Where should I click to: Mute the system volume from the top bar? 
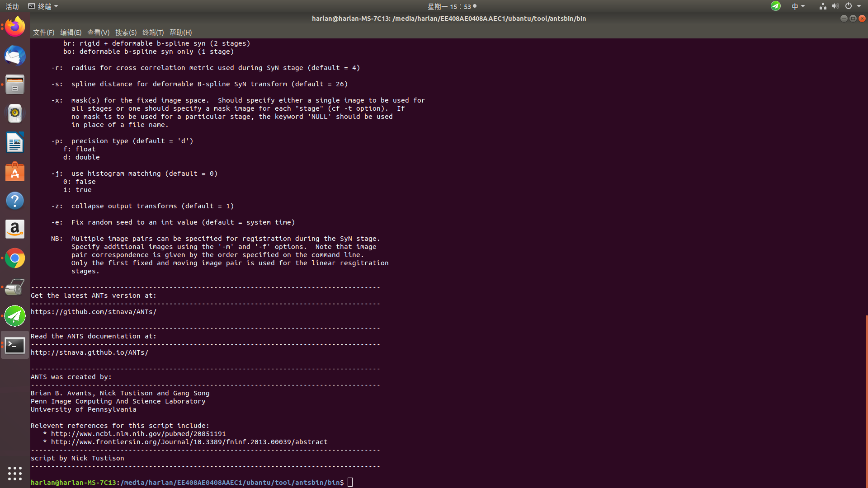click(x=835, y=6)
